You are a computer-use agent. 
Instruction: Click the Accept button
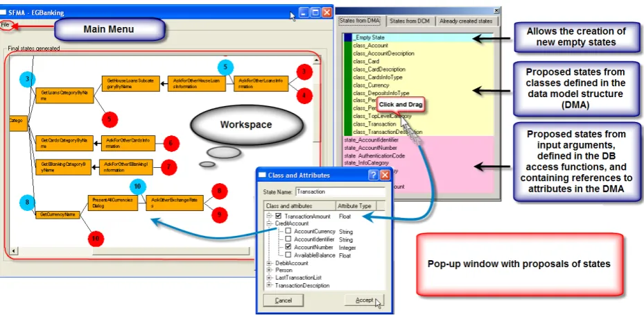[x=364, y=300]
